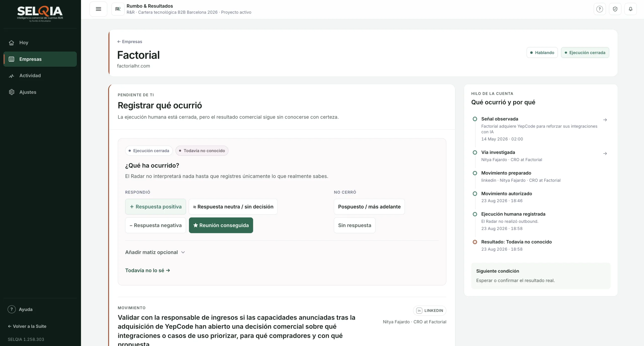644x346 pixels.
Task: Open Vía investigada arrow
Action: click(605, 153)
